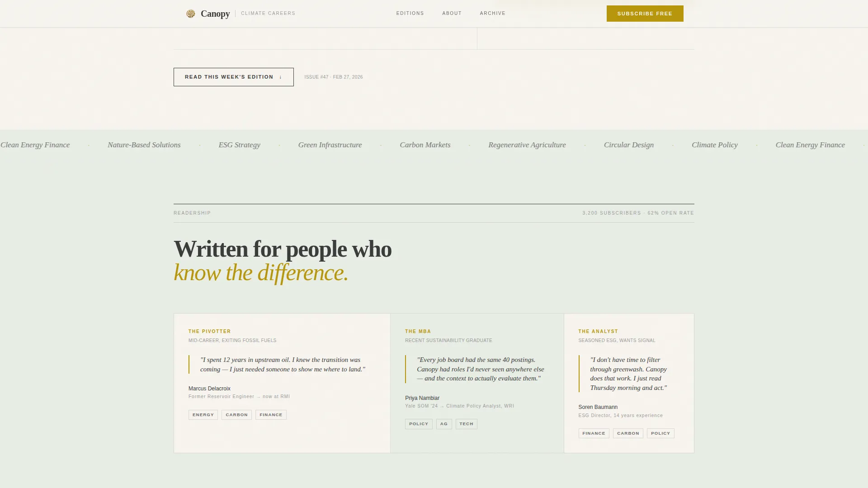The height and width of the screenshot is (488, 868).
Task: Open the Canopy home link
Action: (x=208, y=14)
